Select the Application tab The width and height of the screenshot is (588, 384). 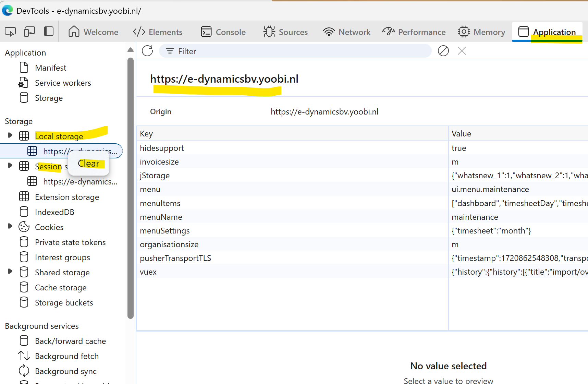coord(547,32)
